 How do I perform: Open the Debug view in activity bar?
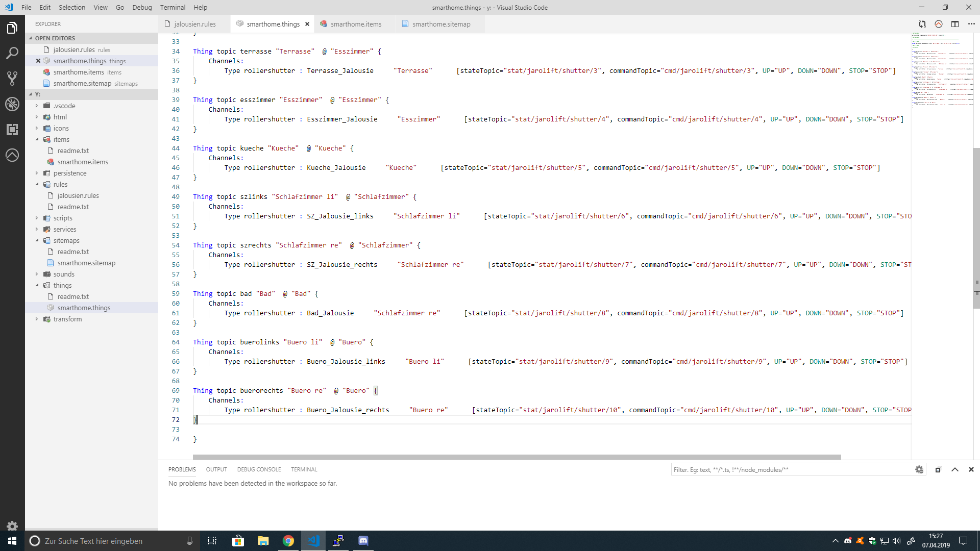12,104
